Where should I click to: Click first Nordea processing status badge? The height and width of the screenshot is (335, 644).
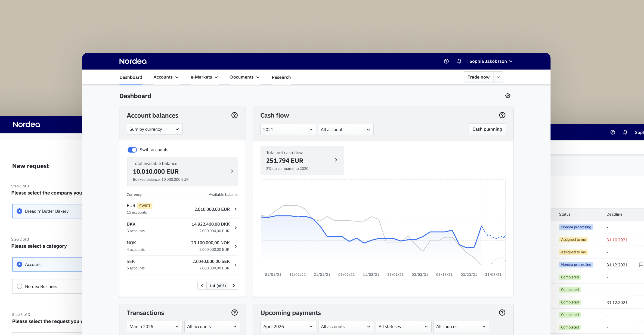tap(576, 227)
